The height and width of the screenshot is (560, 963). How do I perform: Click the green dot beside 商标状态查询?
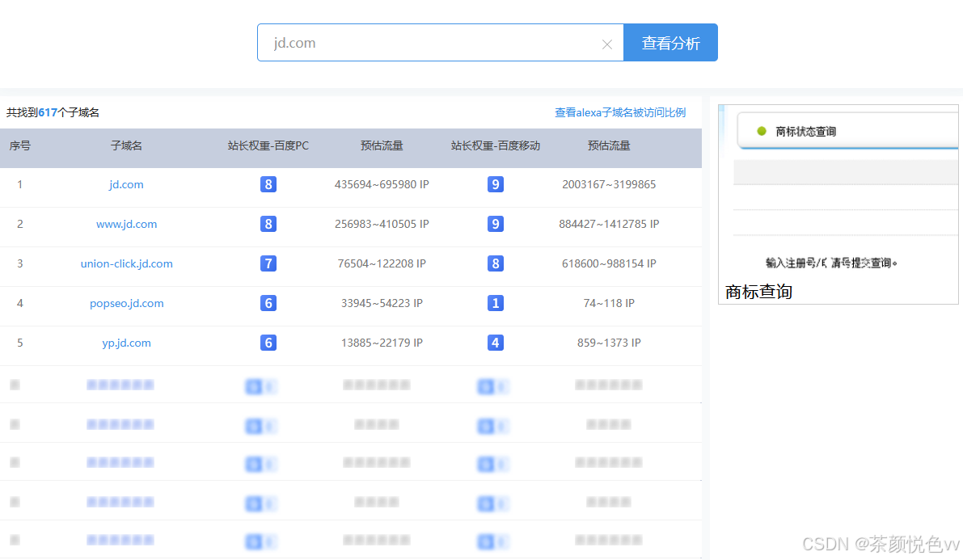(762, 131)
